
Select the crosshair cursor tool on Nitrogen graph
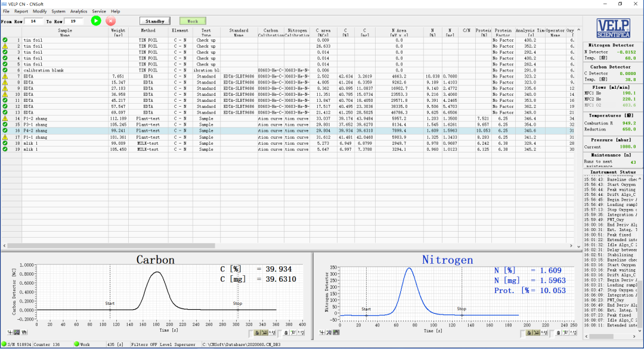tap(323, 332)
